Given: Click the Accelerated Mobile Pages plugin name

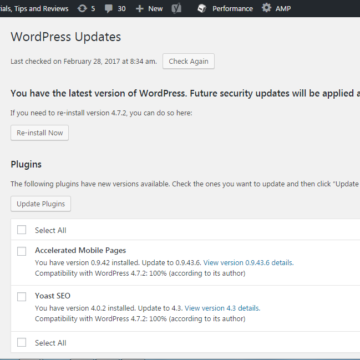Looking at the screenshot, I should pyautogui.click(x=80, y=250).
